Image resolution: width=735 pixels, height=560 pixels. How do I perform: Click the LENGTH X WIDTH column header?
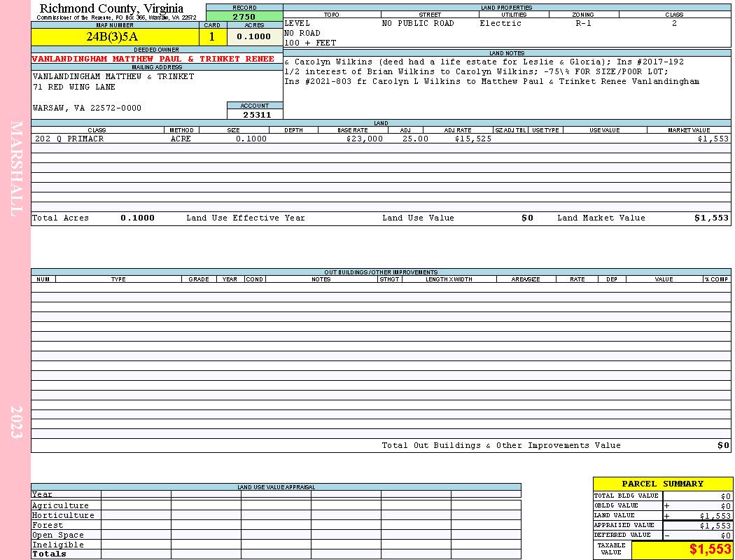[449, 279]
